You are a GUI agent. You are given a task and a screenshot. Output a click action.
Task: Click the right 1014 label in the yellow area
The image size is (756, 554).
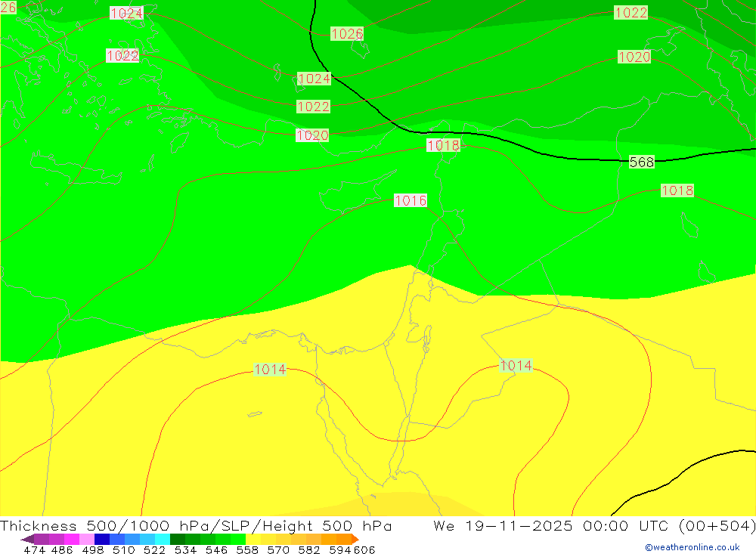click(x=516, y=366)
